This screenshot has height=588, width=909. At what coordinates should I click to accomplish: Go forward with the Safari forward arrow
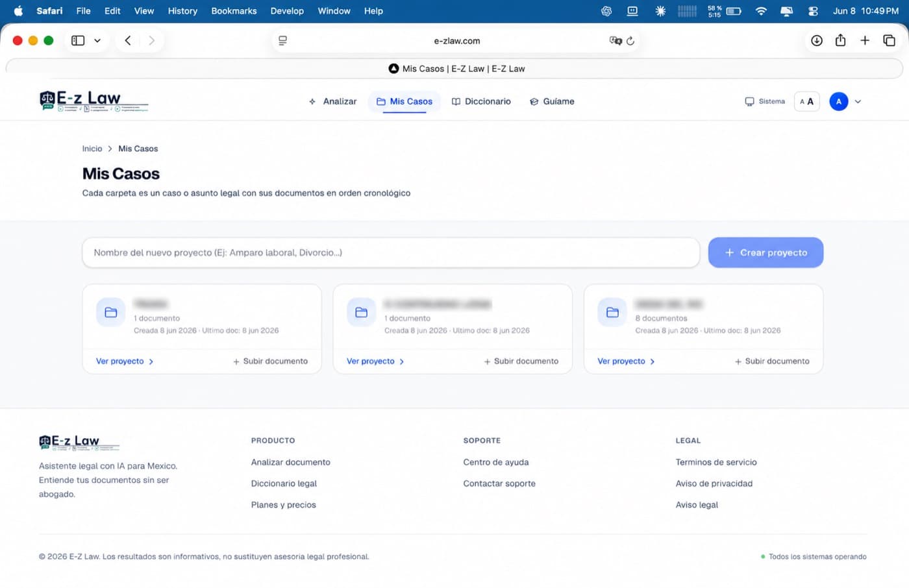[x=151, y=40]
